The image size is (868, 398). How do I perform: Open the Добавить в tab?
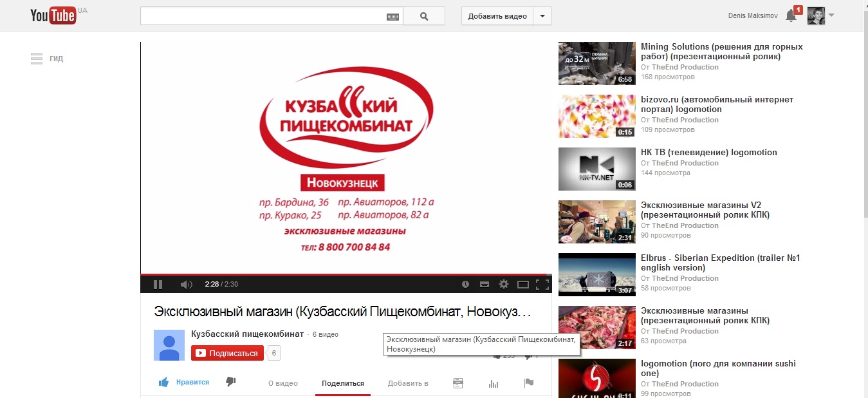click(x=408, y=383)
